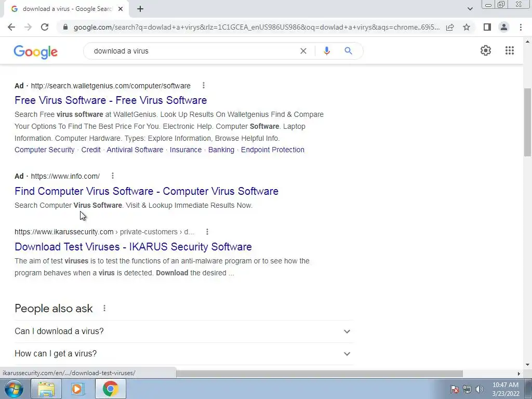This screenshot has height=399, width=532.
Task: Open the Google apps grid icon
Action: click(509, 50)
